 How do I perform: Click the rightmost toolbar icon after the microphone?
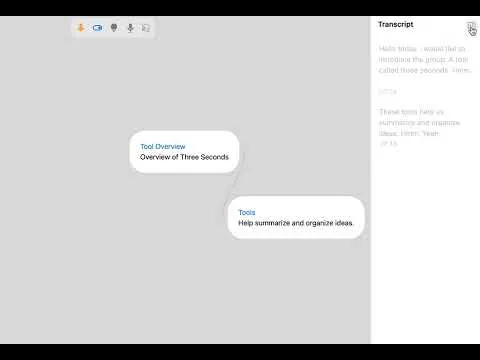pyautogui.click(x=146, y=28)
